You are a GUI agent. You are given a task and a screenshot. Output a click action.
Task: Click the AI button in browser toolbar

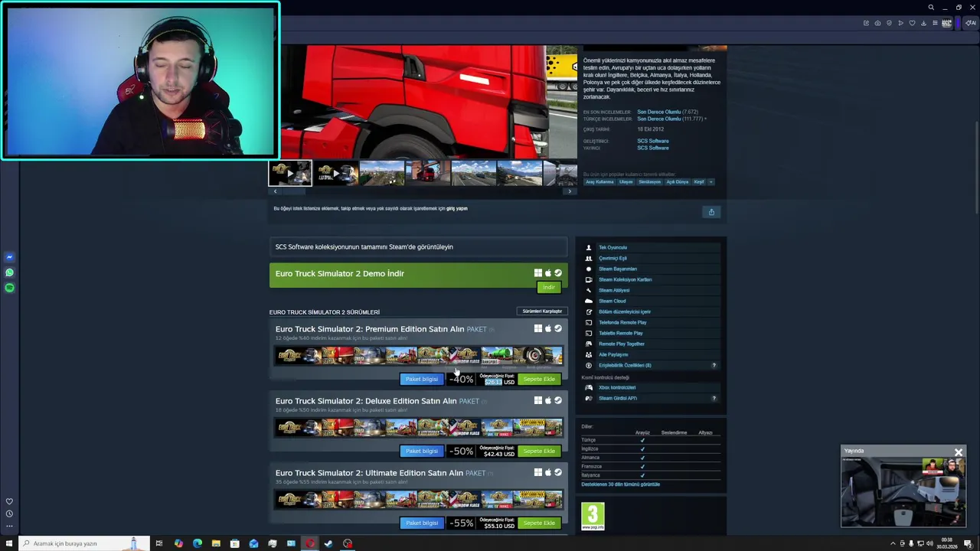coord(971,23)
